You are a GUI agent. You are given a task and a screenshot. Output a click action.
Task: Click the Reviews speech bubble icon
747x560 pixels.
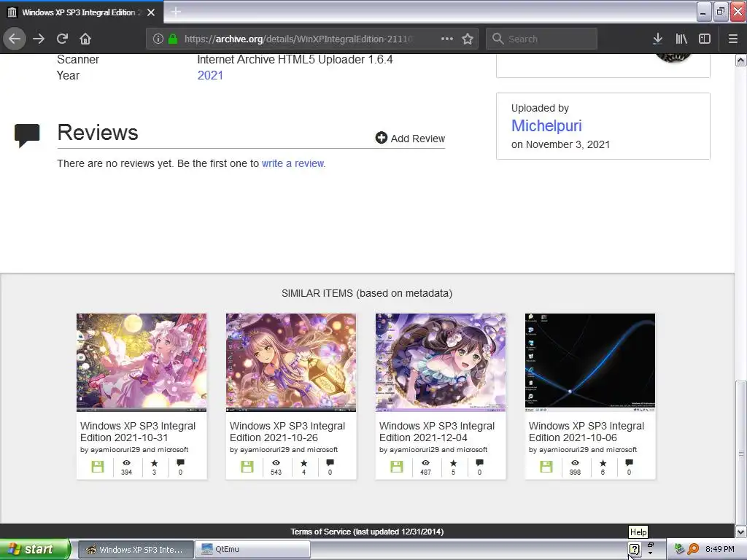point(27,135)
